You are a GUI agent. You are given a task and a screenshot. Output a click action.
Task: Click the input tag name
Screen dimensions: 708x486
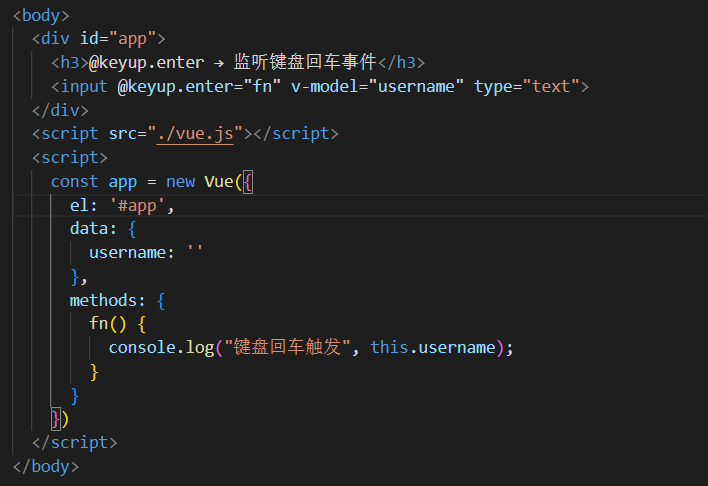click(84, 86)
